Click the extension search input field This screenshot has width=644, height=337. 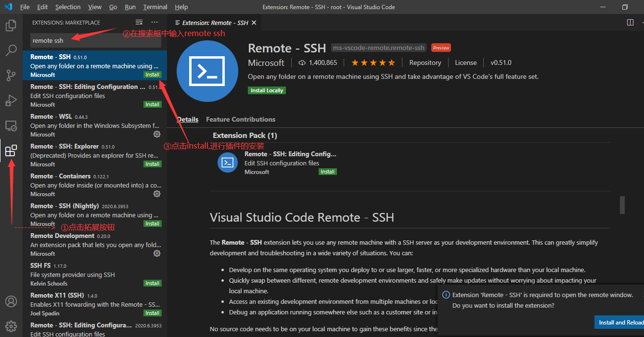pyautogui.click(x=95, y=40)
